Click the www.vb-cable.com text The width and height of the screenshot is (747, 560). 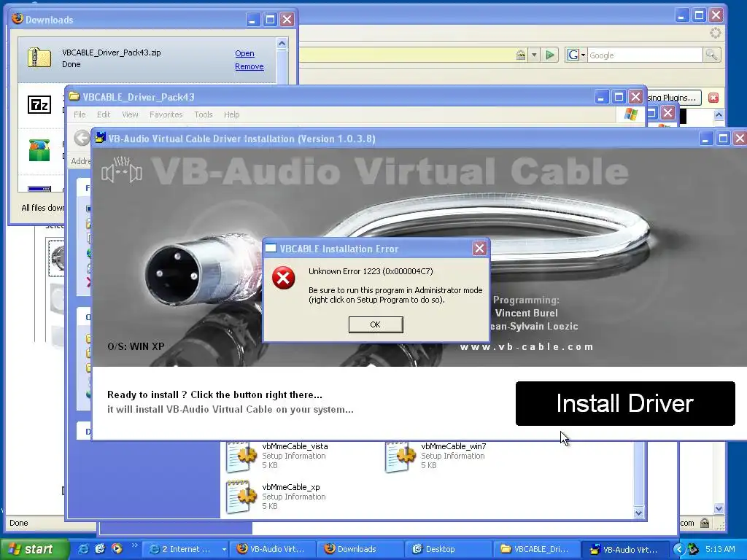[527, 346]
